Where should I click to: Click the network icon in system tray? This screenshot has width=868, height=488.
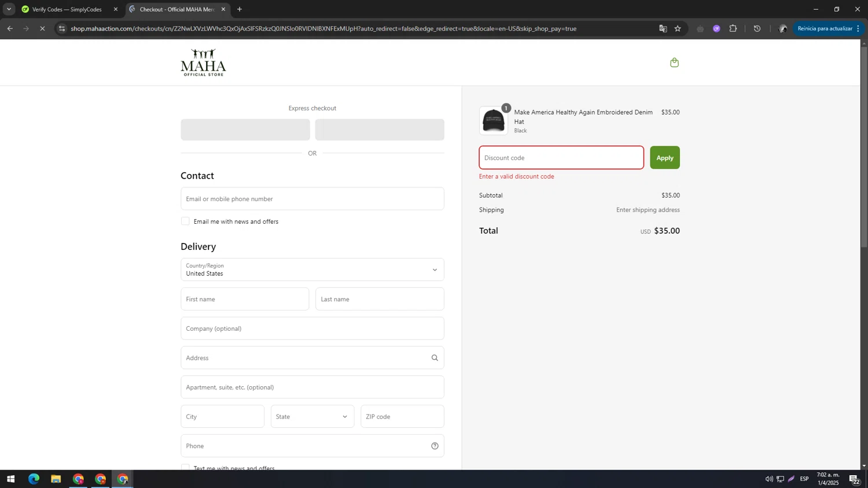(x=780, y=479)
